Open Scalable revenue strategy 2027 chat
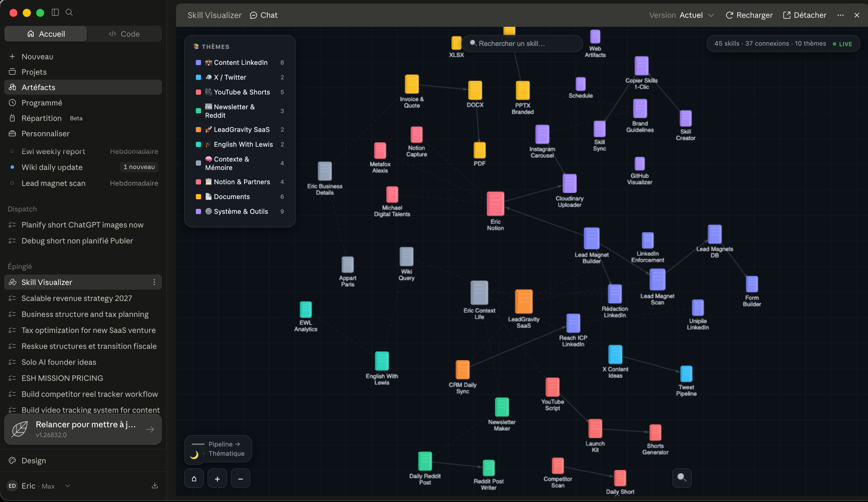 coord(82,298)
